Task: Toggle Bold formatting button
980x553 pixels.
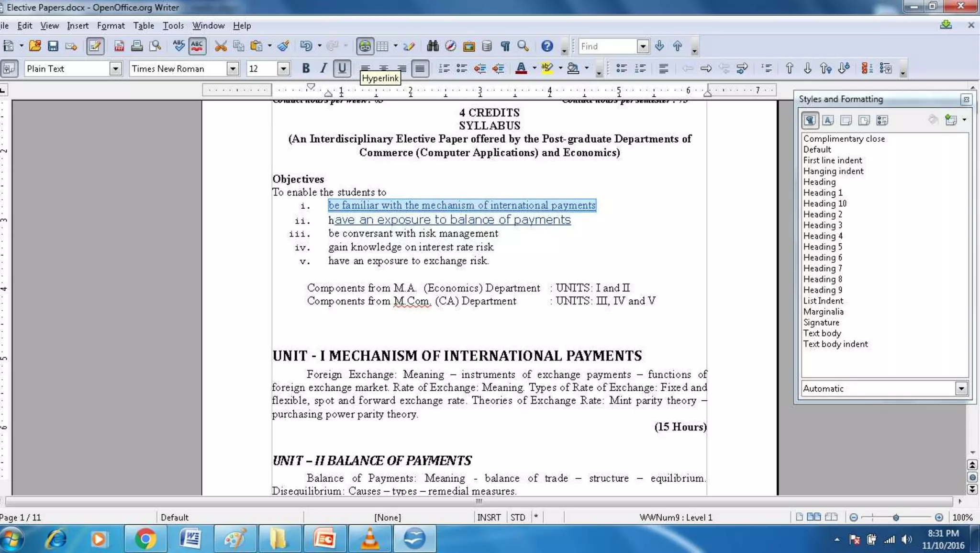Action: [306, 68]
